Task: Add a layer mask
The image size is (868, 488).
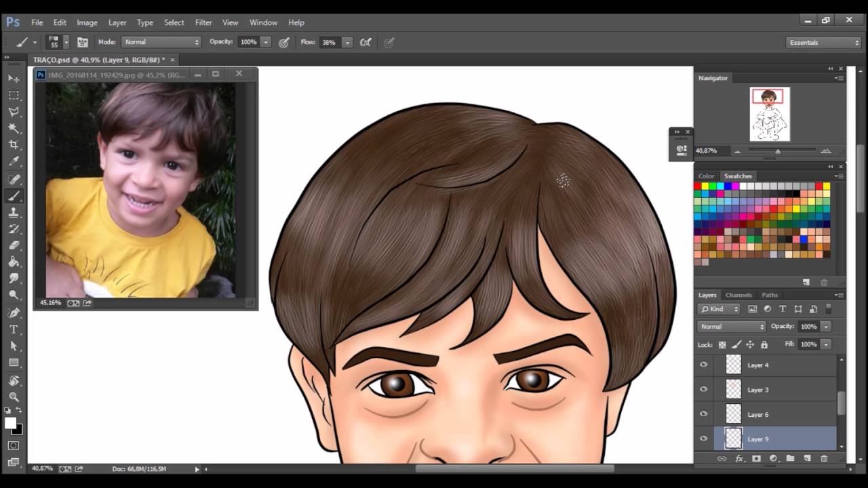Action: click(756, 459)
